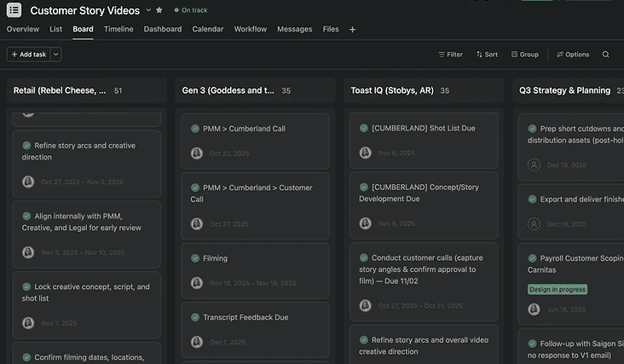Toggle completion of Transcript Feedback Due
The width and height of the screenshot is (624, 364).
click(x=195, y=317)
